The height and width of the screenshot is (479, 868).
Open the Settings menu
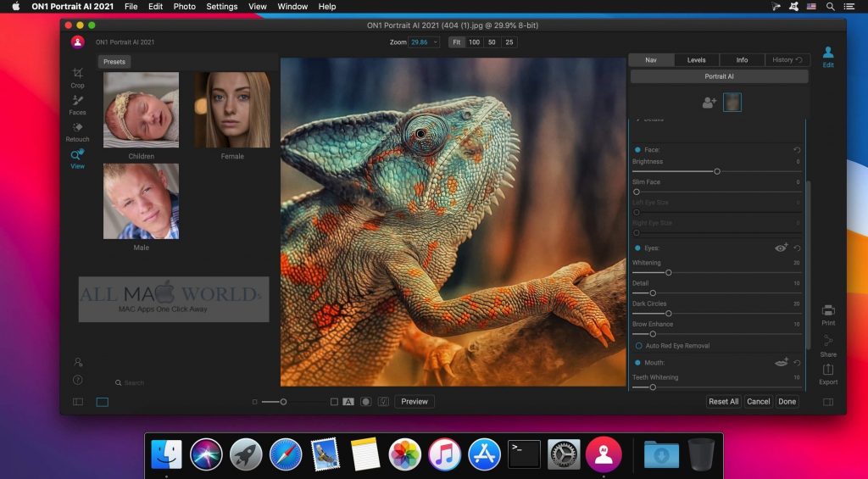pyautogui.click(x=222, y=7)
